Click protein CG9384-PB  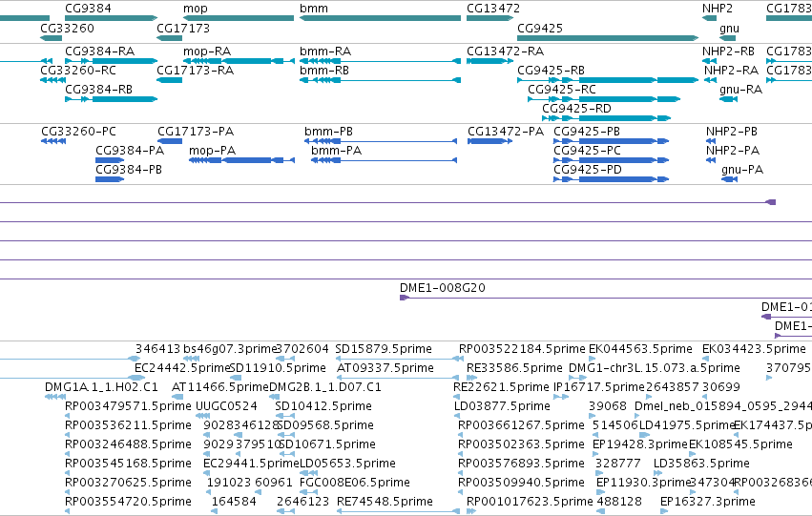coord(110,179)
